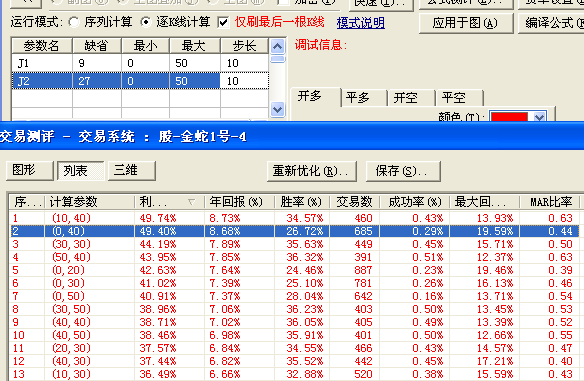Switch to the 开空 tab
Viewport: 584px width, 381px height.
412,98
